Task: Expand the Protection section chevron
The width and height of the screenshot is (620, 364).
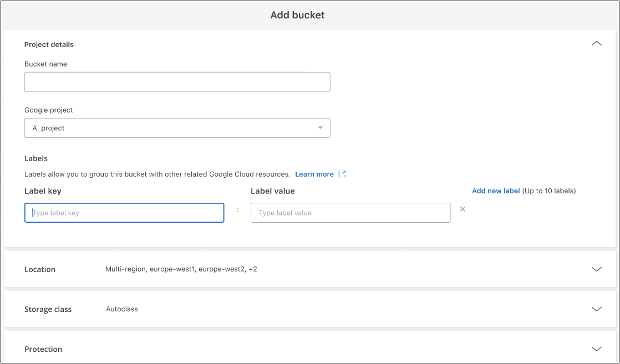Action: 596,349
